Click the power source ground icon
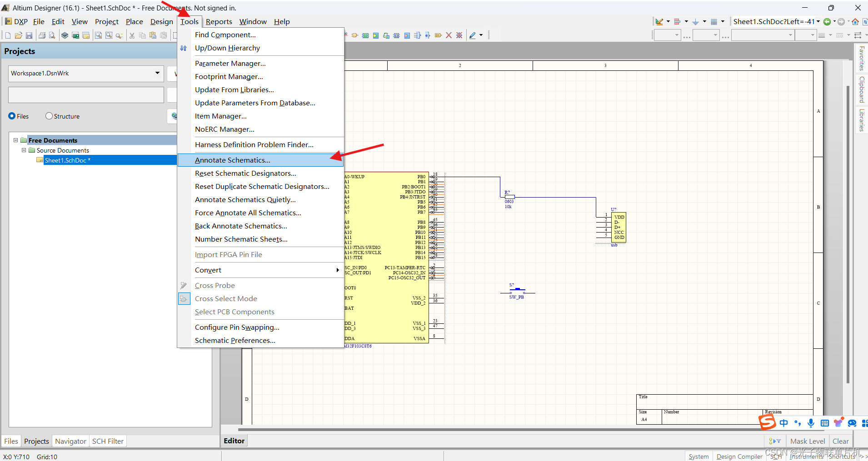 pos(695,21)
